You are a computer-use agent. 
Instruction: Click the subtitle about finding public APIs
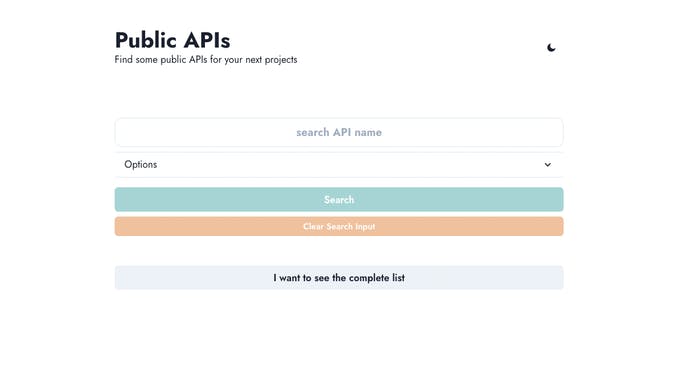206,60
